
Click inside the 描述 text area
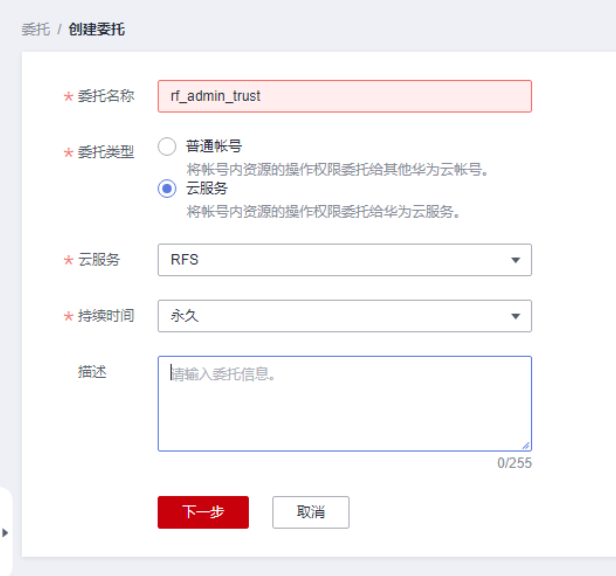coord(344,404)
